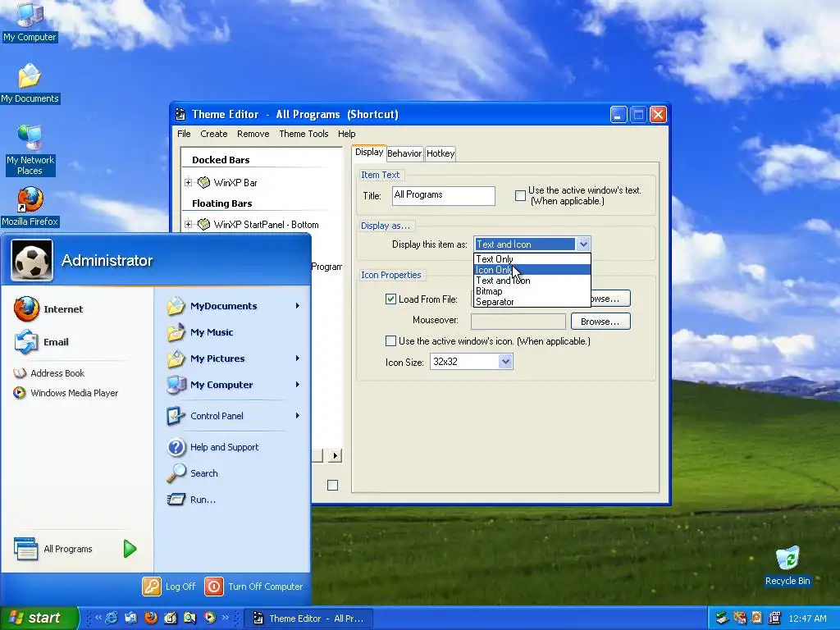840x630 pixels.
Task: Open the Remove menu
Action: point(253,134)
